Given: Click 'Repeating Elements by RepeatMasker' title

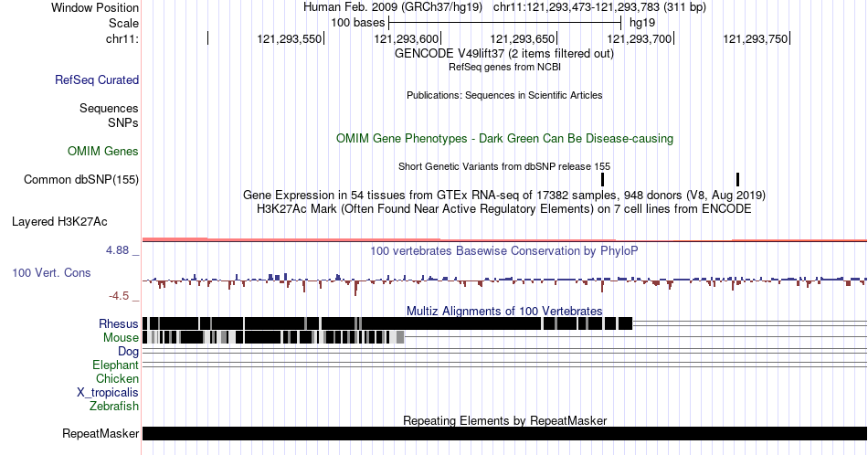Looking at the screenshot, I should coord(504,420).
